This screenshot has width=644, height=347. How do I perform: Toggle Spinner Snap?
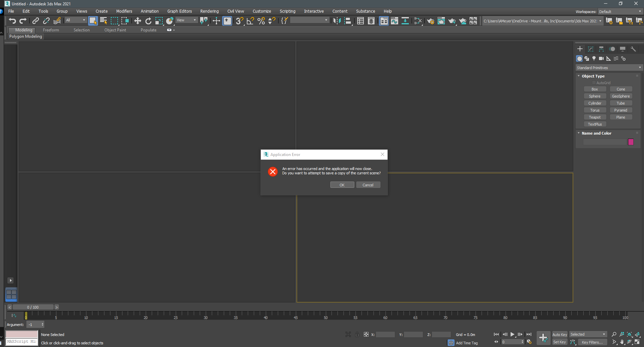(x=272, y=21)
